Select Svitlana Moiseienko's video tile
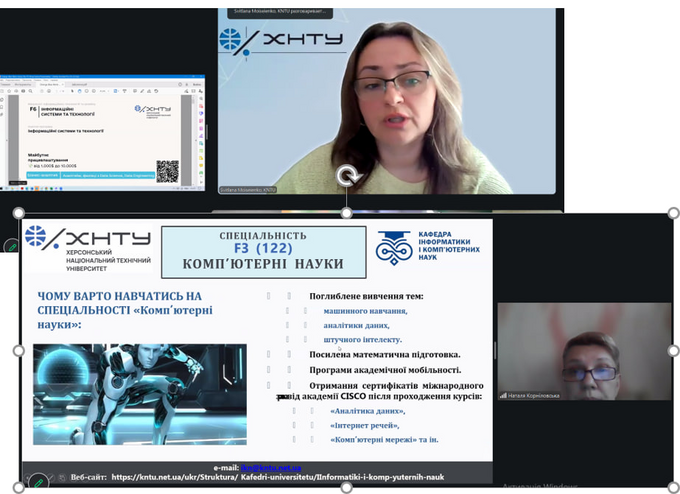 386,100
